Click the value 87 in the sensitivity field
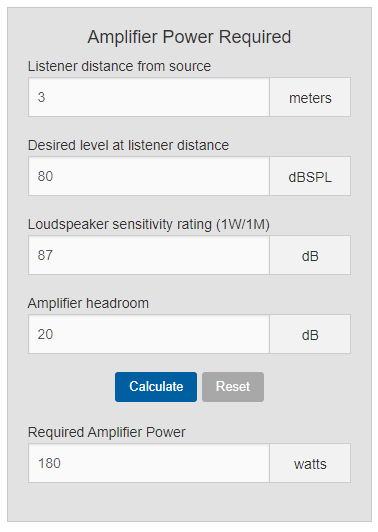This screenshot has height=532, width=378. coord(45,255)
